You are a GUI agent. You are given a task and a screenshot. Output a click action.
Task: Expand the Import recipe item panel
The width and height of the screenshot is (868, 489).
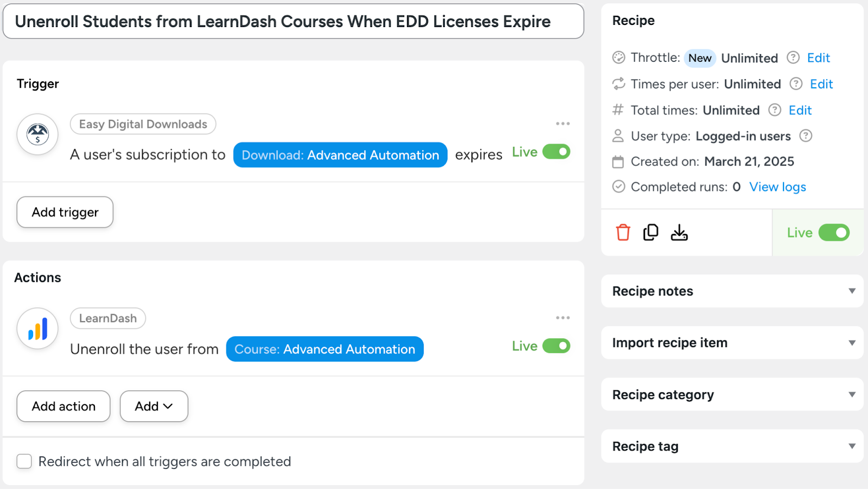(x=732, y=343)
